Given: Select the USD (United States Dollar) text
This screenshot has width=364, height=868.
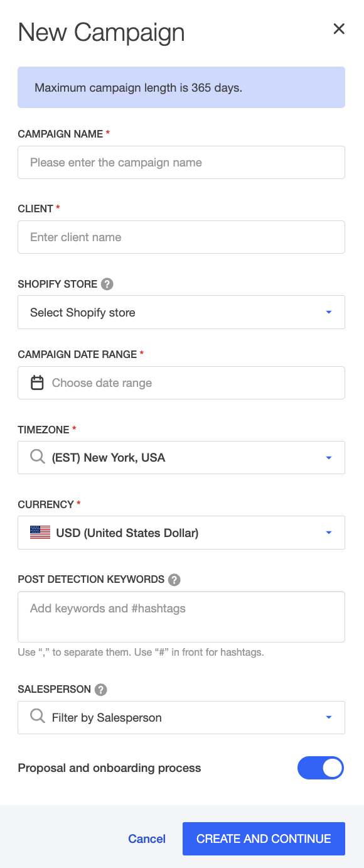Looking at the screenshot, I should coord(127,533).
